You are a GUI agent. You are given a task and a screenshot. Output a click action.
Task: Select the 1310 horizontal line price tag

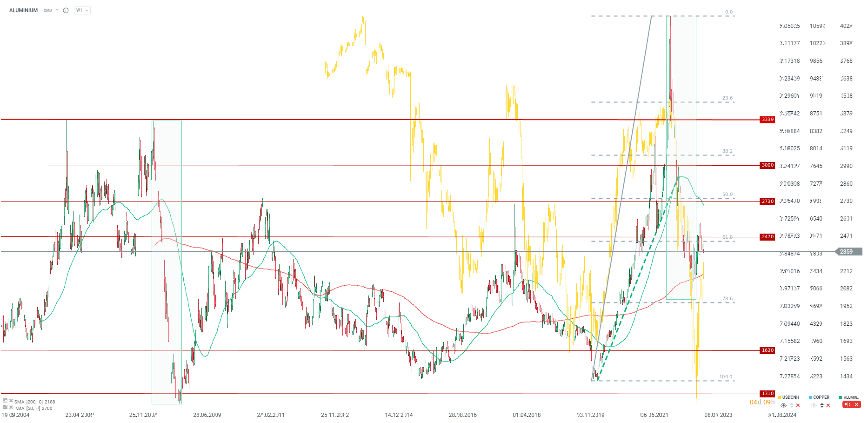[768, 394]
